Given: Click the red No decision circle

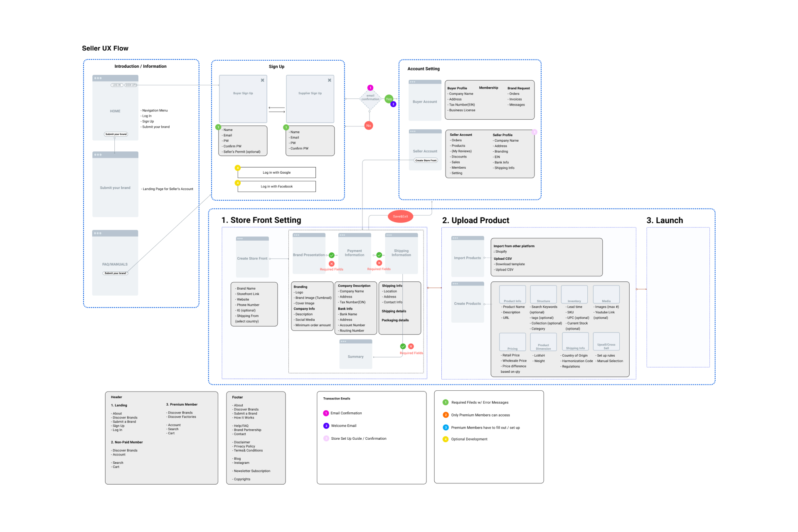Looking at the screenshot, I should [x=369, y=126].
